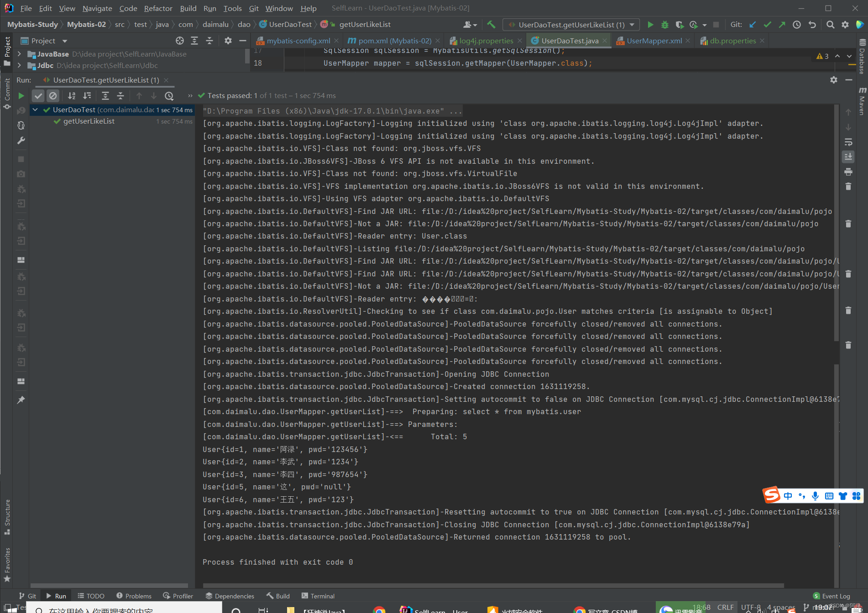
Task: Open the Maven side panel
Action: click(x=862, y=101)
